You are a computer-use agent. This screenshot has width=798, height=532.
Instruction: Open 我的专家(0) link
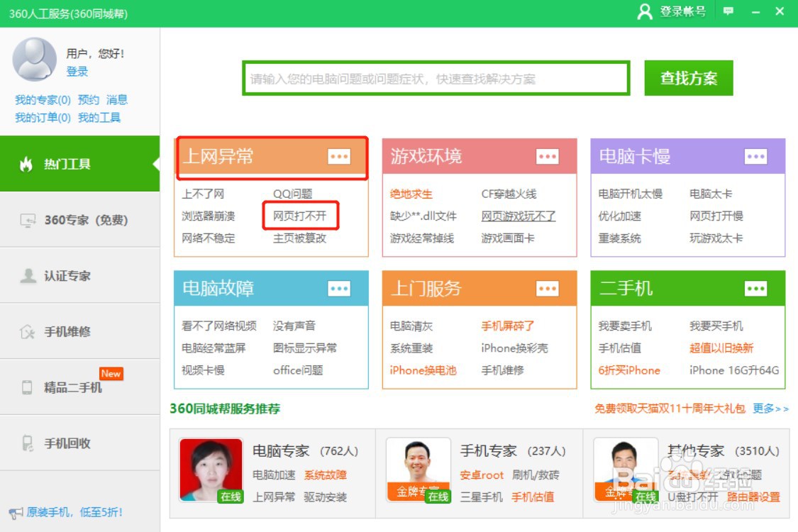(x=43, y=100)
